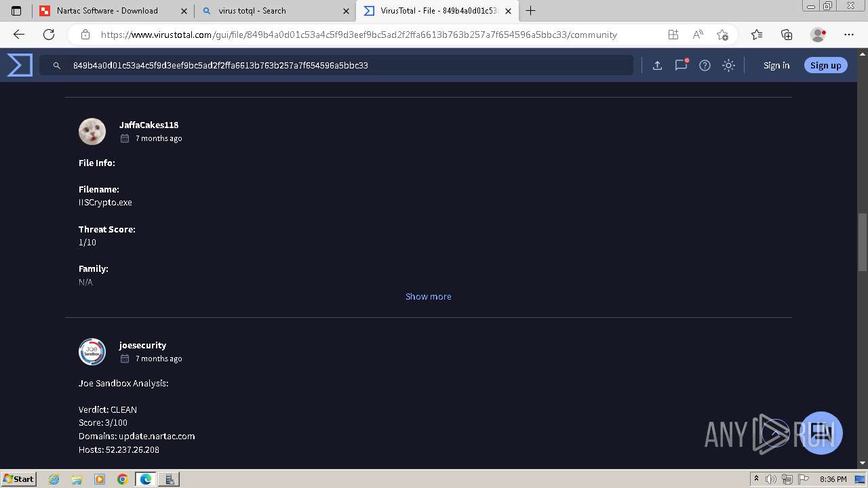The image size is (868, 488).
Task: Click the site lock info icon
Action: [x=85, y=35]
